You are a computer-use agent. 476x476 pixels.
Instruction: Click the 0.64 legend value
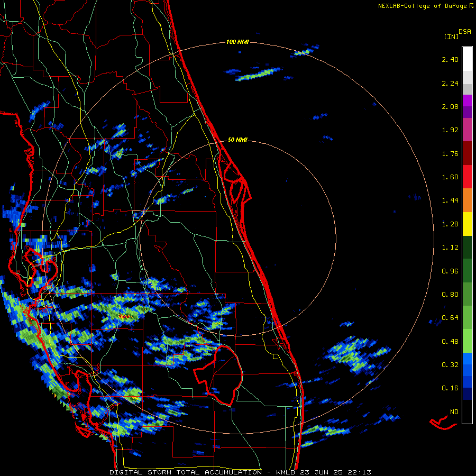pyautogui.click(x=450, y=318)
